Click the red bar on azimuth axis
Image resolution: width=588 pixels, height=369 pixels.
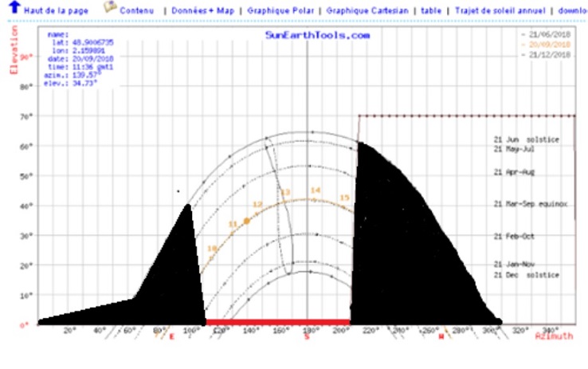tap(278, 322)
